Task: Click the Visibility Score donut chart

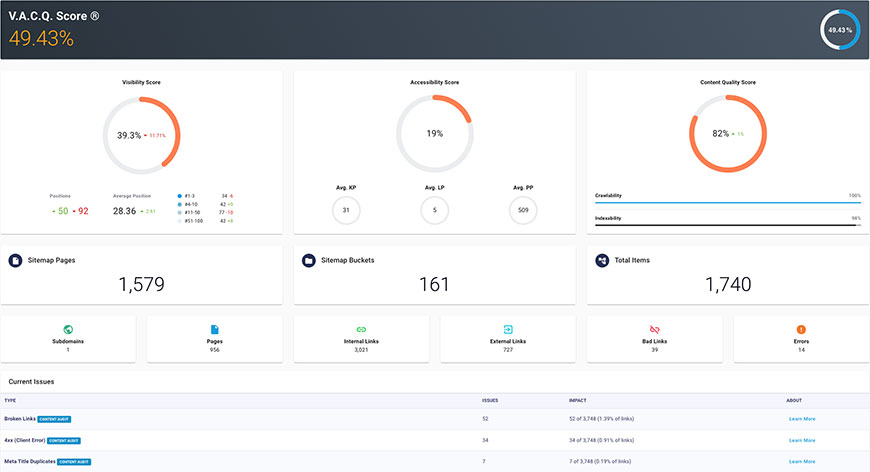Action: pyautogui.click(x=141, y=135)
